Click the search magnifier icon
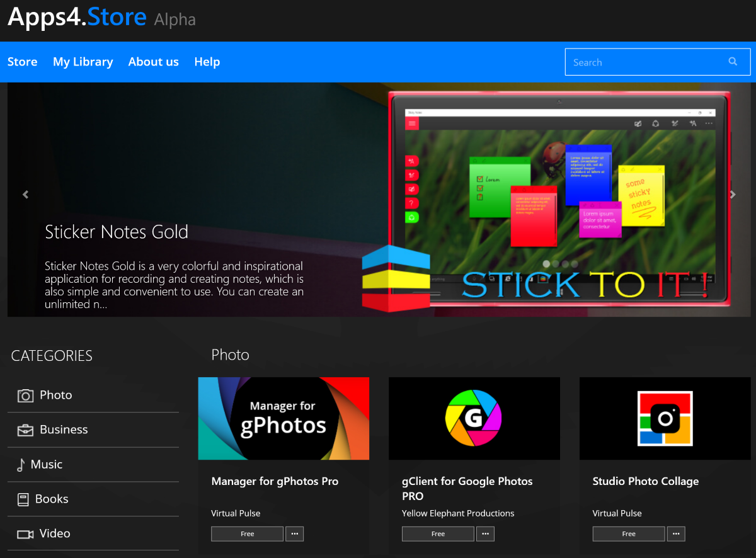 tap(733, 62)
